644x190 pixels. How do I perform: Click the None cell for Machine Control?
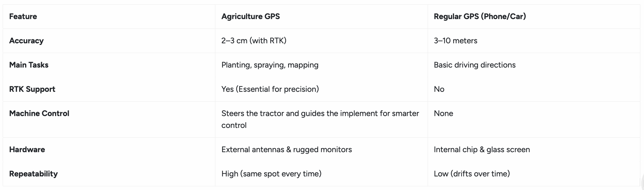(443, 113)
